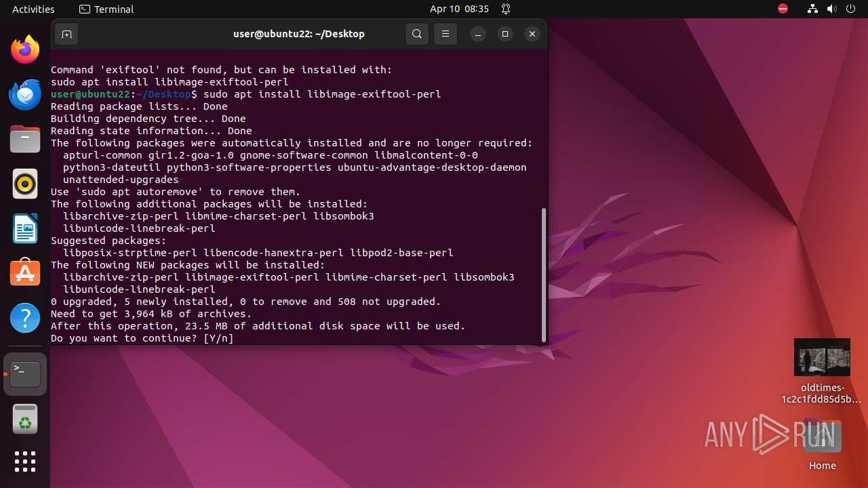Open the clock and calendar panel
Screen dimensions: 868x488
click(459, 9)
